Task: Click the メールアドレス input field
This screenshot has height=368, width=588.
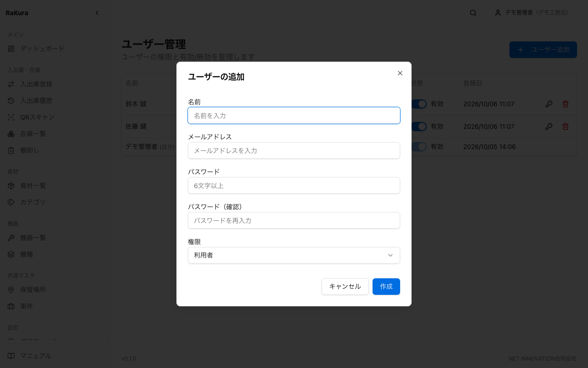Action: point(294,150)
